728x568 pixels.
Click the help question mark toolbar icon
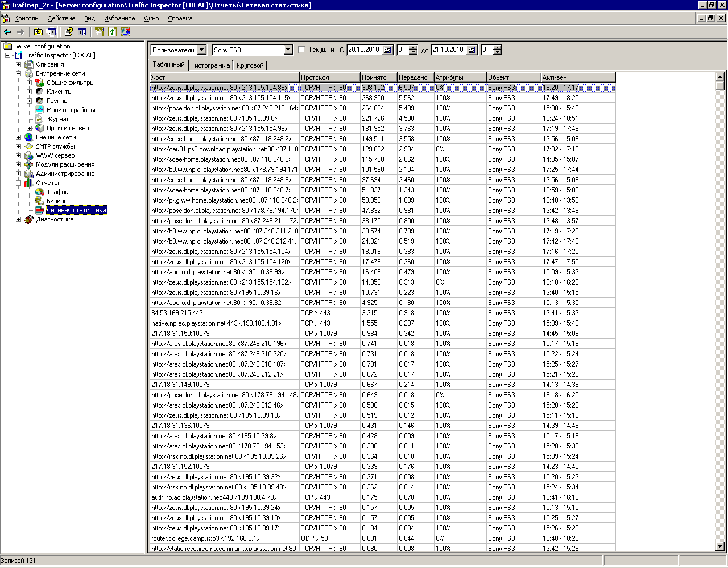[x=68, y=32]
